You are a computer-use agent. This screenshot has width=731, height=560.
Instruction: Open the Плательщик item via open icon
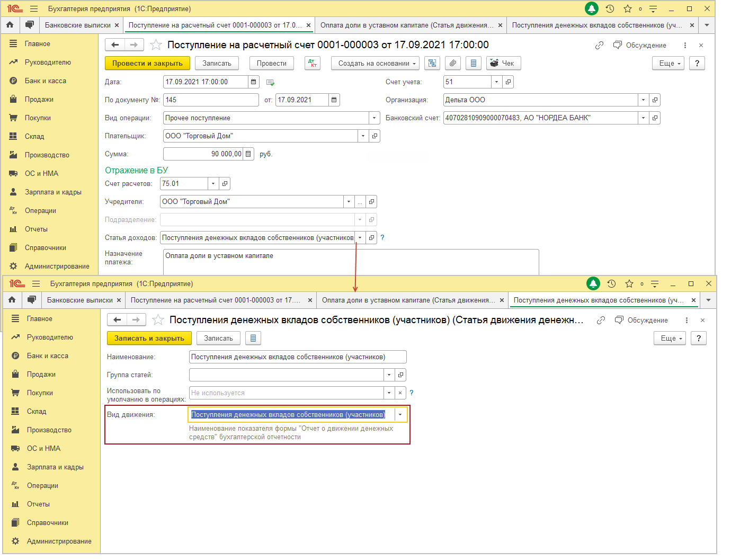(x=375, y=136)
